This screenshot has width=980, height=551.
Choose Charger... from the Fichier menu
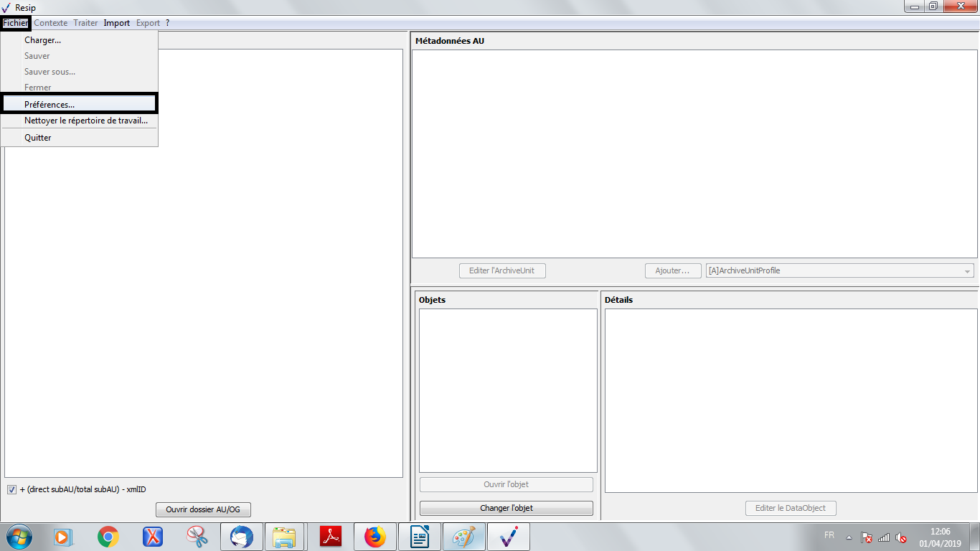click(x=42, y=40)
